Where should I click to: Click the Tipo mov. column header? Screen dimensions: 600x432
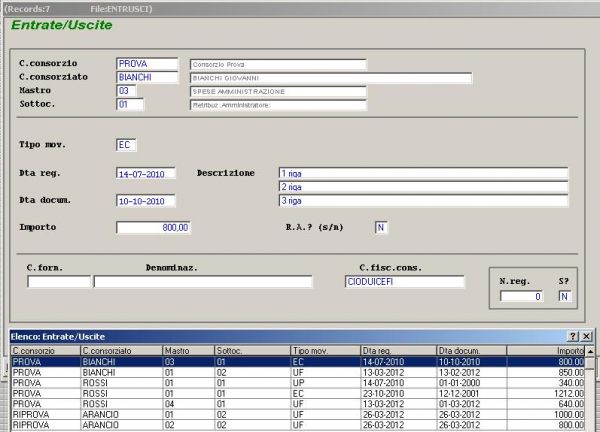coord(326,350)
